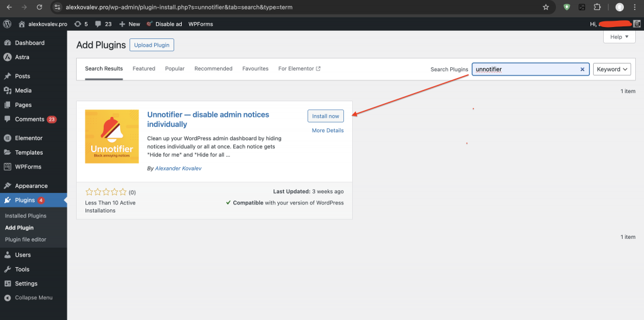Image resolution: width=644 pixels, height=320 pixels.
Task: Click the WordPress logo in admin bar
Action: [8, 24]
